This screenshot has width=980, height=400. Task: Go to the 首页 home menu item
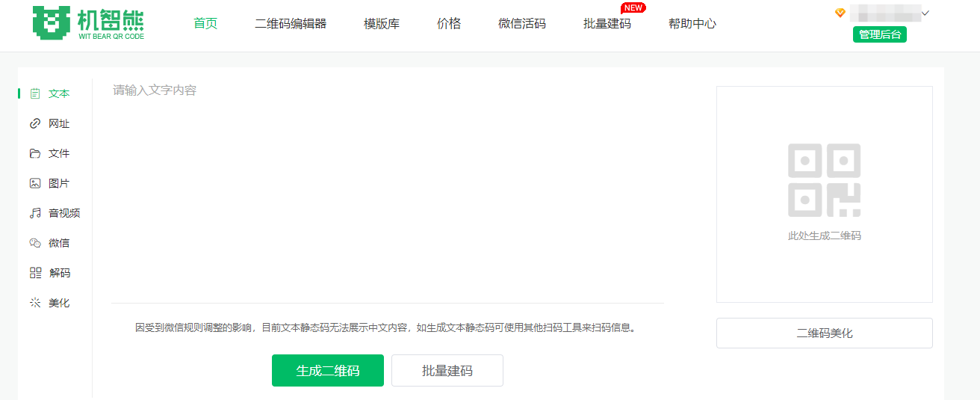pos(205,23)
